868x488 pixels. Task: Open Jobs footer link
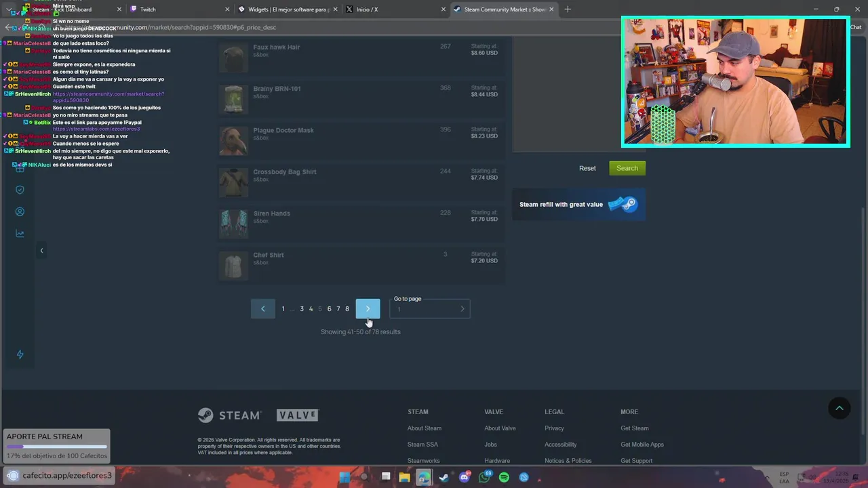click(x=490, y=445)
